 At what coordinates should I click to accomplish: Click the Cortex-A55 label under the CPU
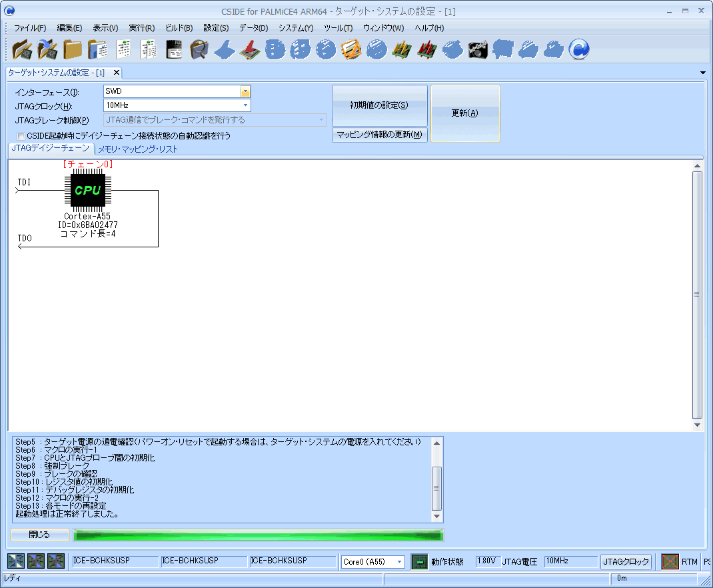click(87, 216)
